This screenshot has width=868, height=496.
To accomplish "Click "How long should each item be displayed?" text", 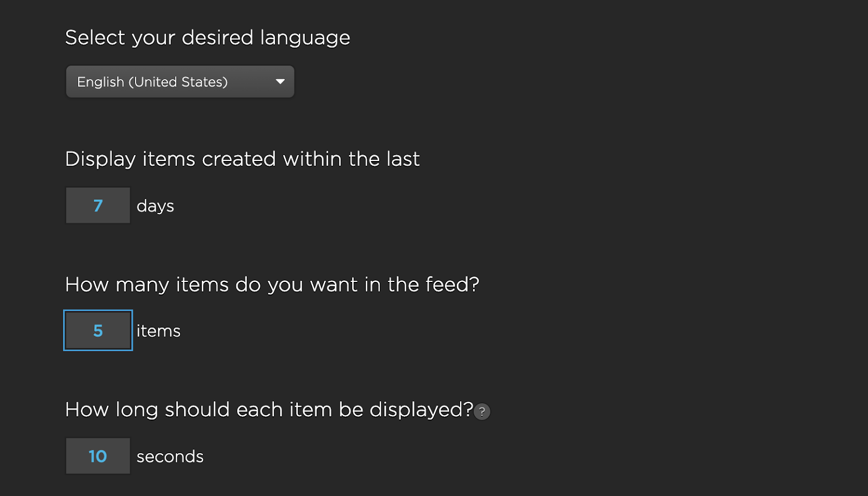I will point(269,410).
